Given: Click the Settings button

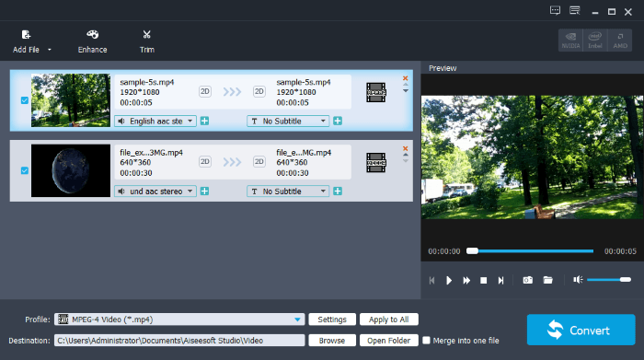Looking at the screenshot, I should coord(332,319).
